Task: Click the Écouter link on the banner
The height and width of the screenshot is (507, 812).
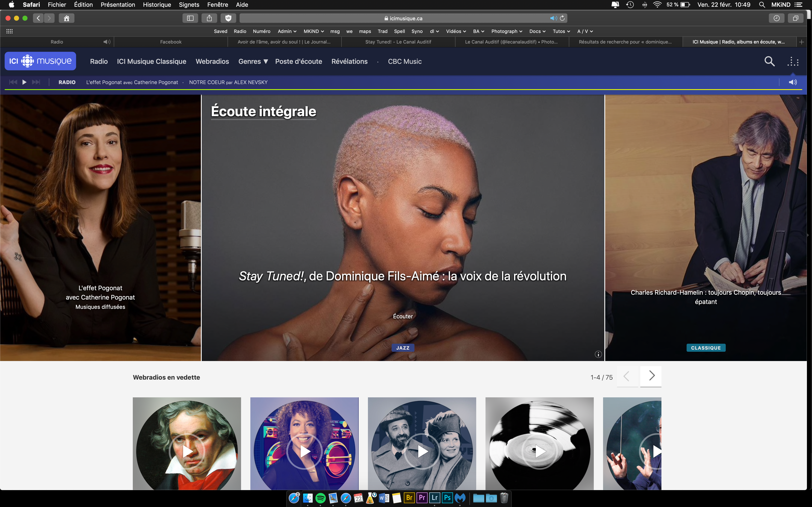Action: pyautogui.click(x=403, y=316)
